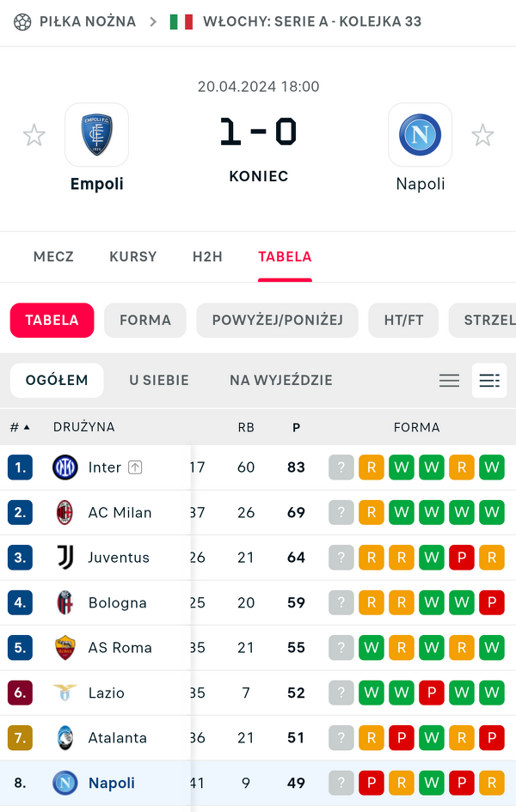516x812 pixels.
Task: Open the Serie A Kolejka 33 link
Action: click(x=312, y=21)
